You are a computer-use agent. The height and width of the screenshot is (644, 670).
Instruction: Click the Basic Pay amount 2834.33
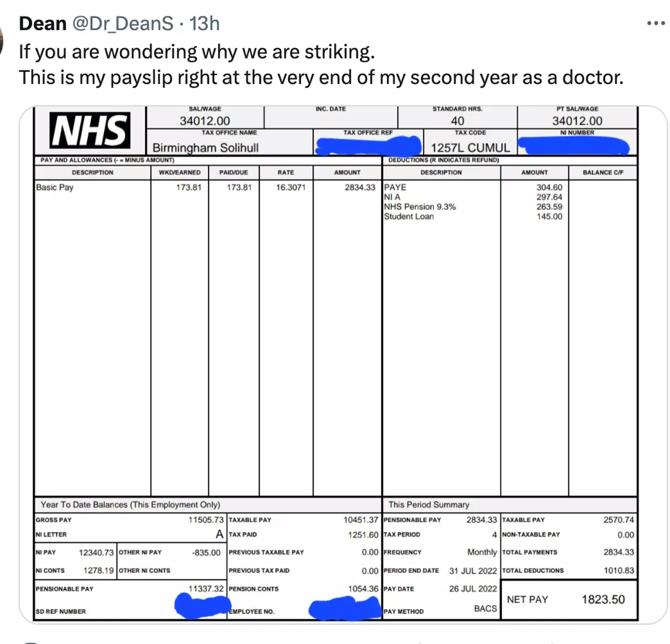pyautogui.click(x=360, y=187)
